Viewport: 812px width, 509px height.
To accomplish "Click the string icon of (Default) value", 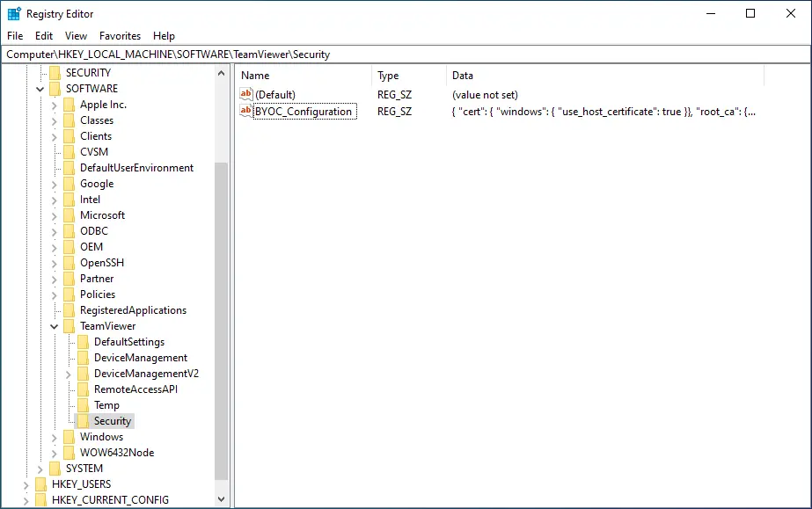I will coord(246,94).
